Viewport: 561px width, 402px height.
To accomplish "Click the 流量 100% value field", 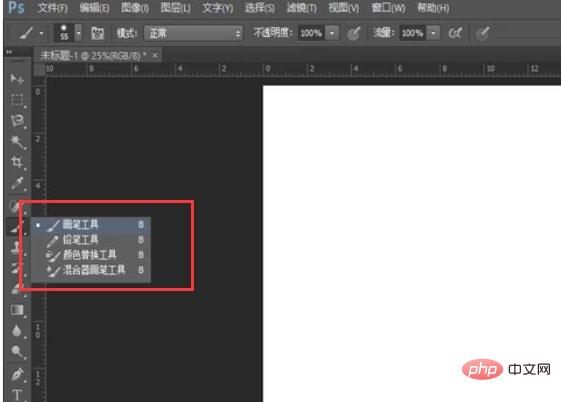I will pyautogui.click(x=413, y=33).
